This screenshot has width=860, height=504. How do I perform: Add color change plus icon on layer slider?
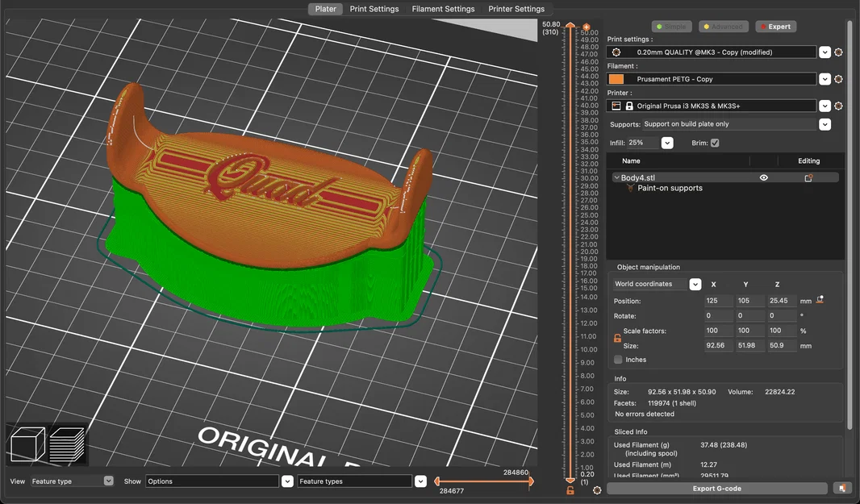click(x=587, y=27)
